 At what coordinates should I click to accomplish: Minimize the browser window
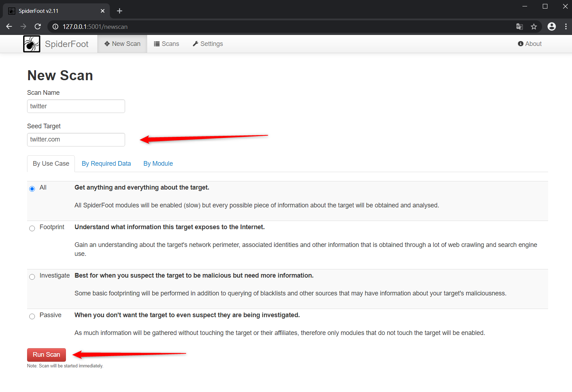(x=525, y=6)
